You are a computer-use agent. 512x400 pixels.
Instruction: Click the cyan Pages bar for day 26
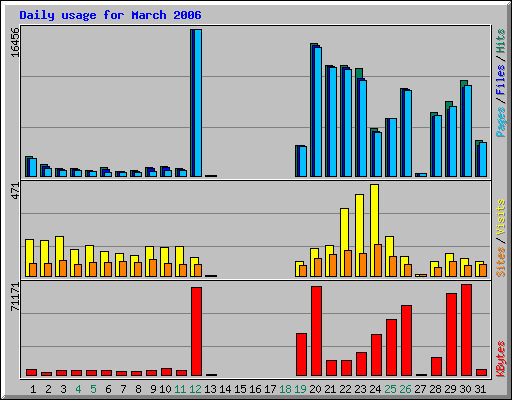point(408,133)
